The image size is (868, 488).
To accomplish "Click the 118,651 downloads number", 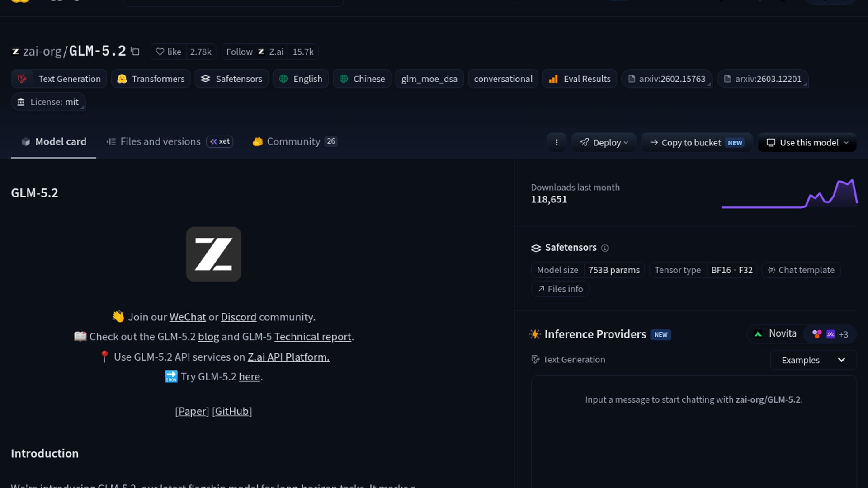I will (x=549, y=200).
